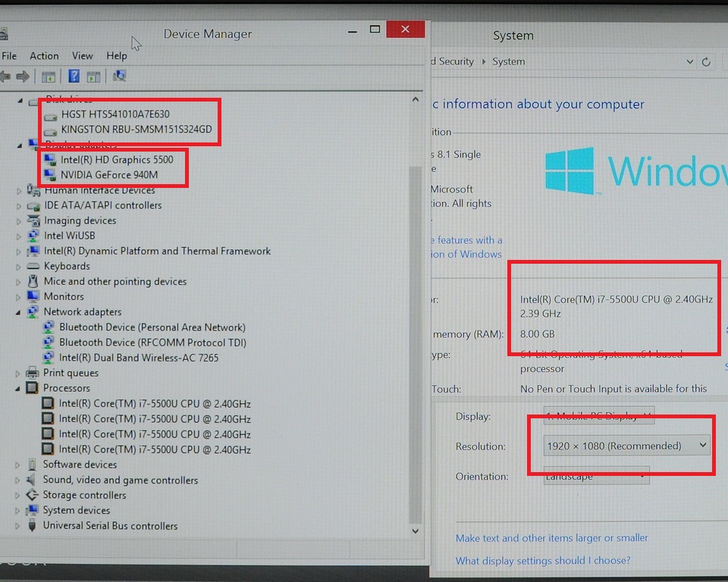728x582 pixels.
Task: Click scroll up arrow in Device Manager
Action: tap(416, 99)
